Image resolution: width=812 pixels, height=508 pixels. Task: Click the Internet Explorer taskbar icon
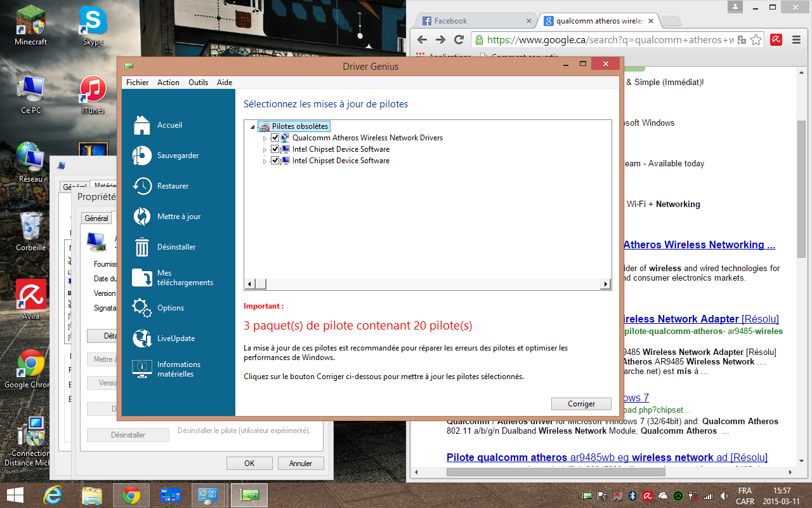[53, 495]
